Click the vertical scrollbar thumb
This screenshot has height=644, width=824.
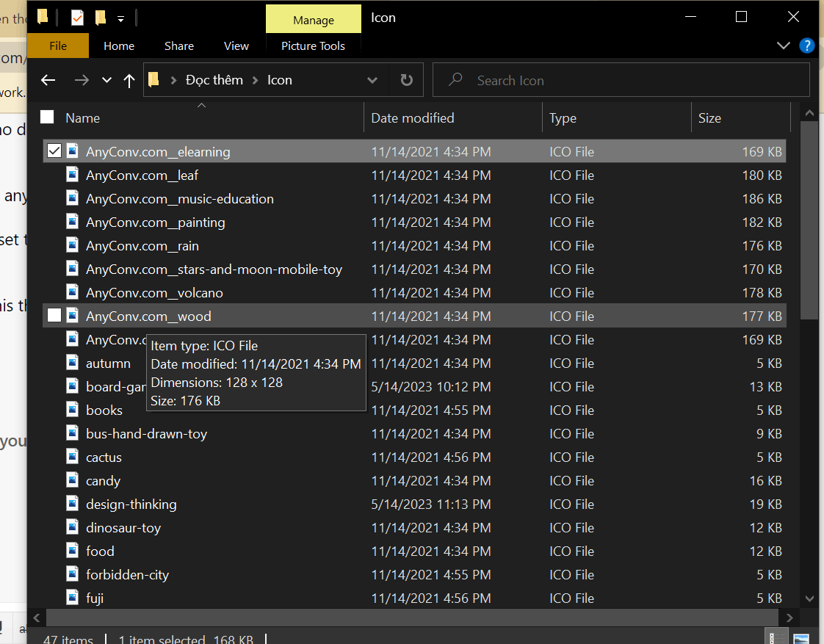pos(809,220)
